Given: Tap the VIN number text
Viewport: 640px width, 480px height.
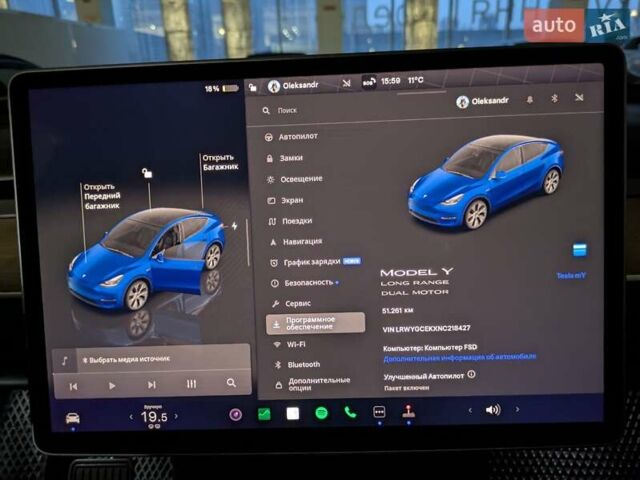Looking at the screenshot, I should (427, 329).
